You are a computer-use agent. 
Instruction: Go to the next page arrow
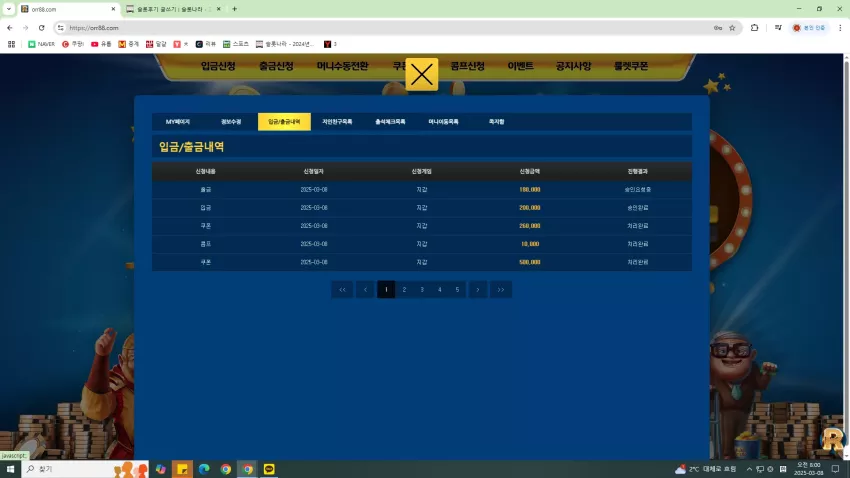478,289
